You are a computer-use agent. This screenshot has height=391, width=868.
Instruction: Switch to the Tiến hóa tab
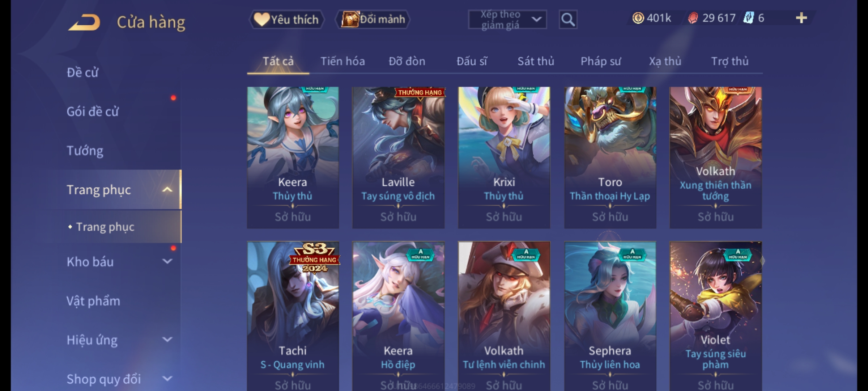tap(342, 61)
